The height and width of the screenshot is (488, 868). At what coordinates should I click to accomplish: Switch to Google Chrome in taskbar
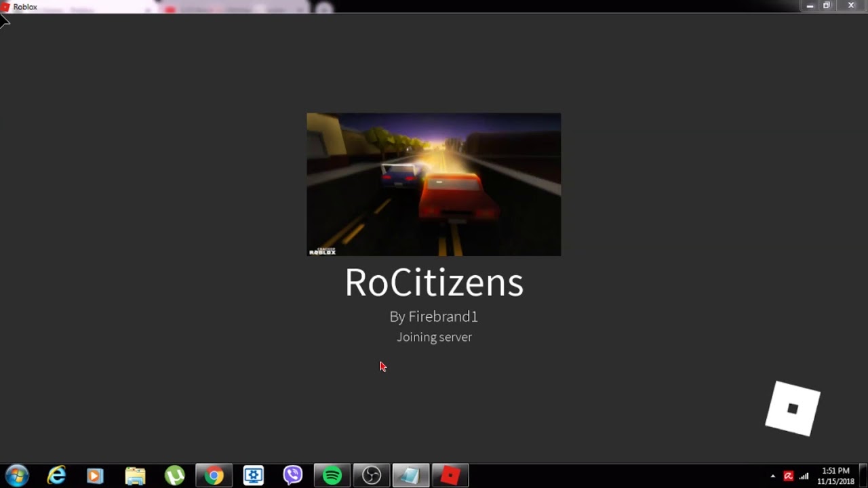click(214, 476)
